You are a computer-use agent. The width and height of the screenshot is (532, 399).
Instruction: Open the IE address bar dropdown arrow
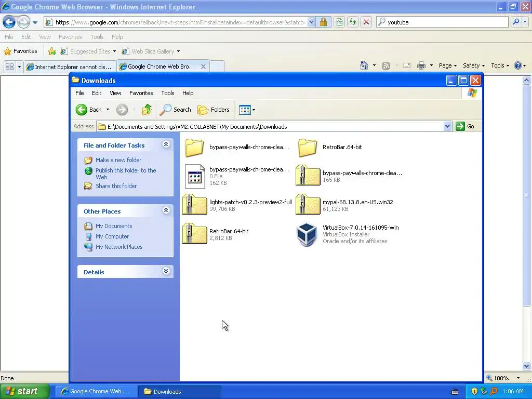(311, 22)
